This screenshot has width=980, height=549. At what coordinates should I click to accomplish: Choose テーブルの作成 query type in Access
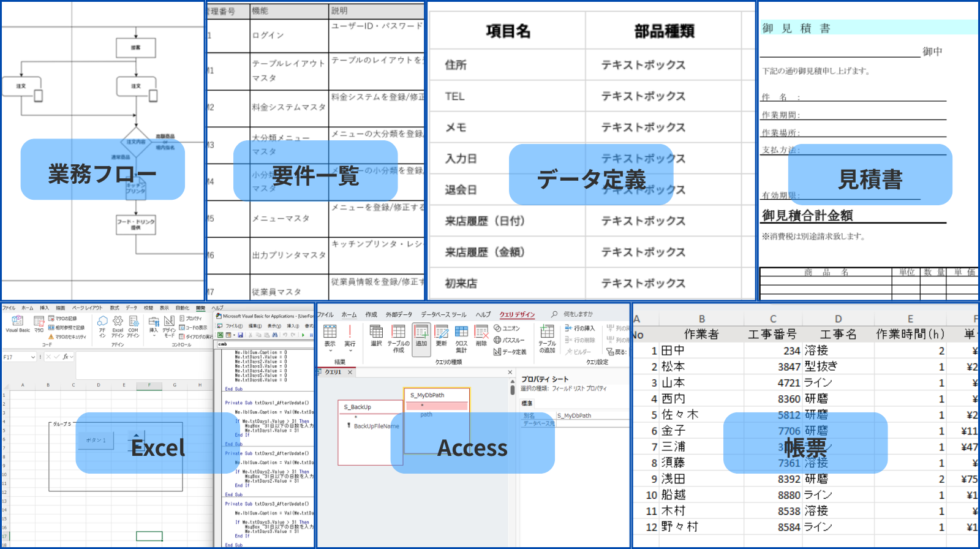398,338
